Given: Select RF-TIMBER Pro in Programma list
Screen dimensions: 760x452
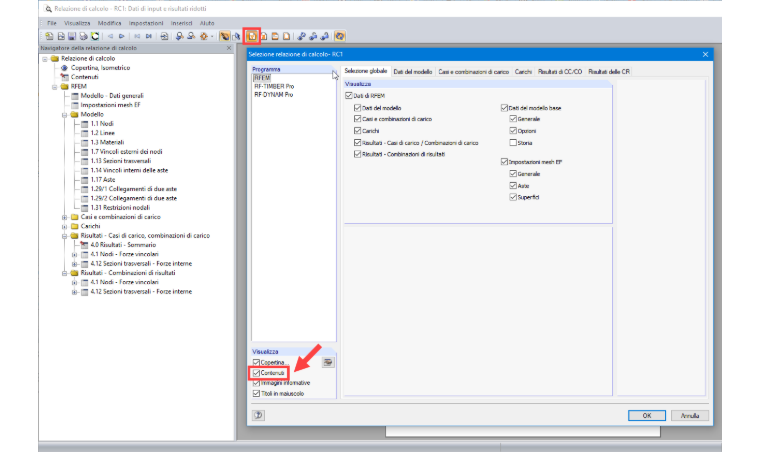Looking at the screenshot, I should tap(274, 86).
